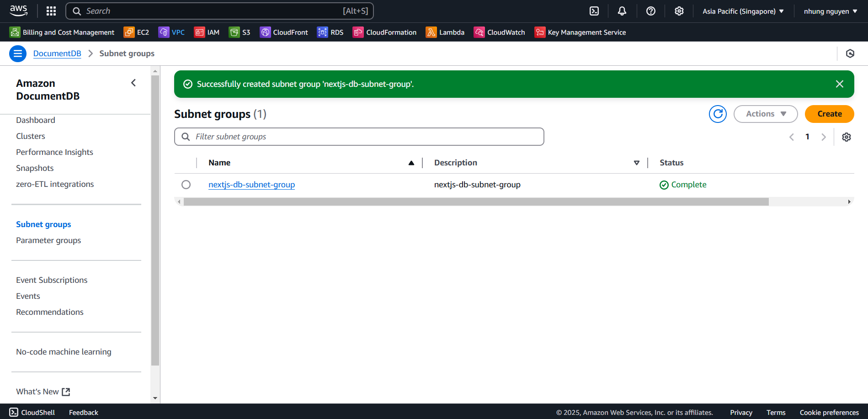
Task: Expand the Actions dropdown
Action: tap(765, 114)
